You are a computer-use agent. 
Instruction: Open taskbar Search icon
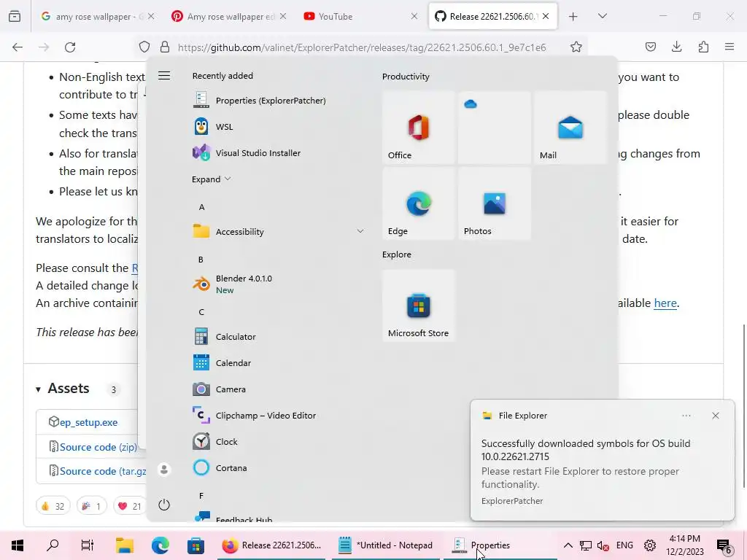[x=53, y=545]
